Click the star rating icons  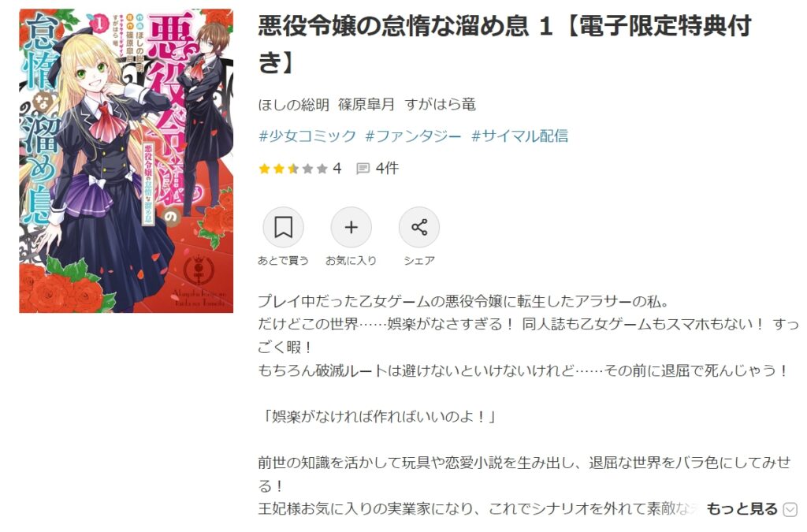pos(293,168)
